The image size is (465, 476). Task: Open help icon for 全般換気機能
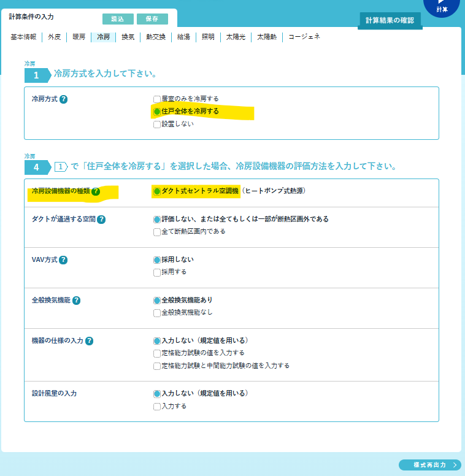77,301
